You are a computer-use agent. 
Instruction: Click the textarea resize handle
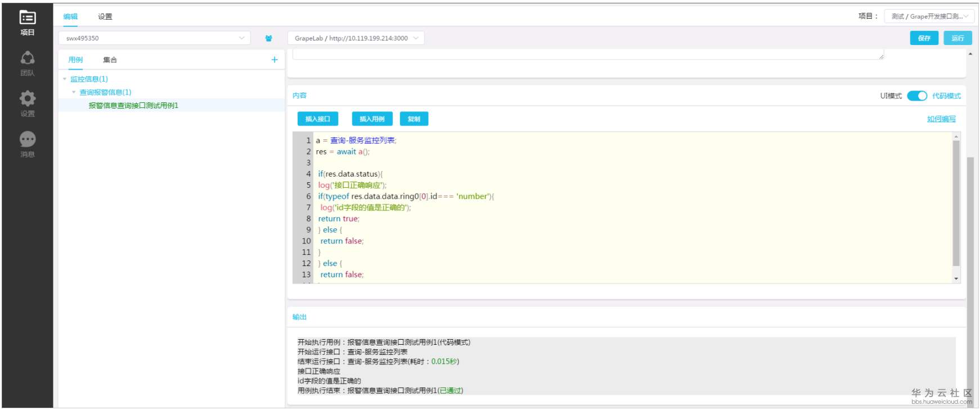pyautogui.click(x=881, y=56)
